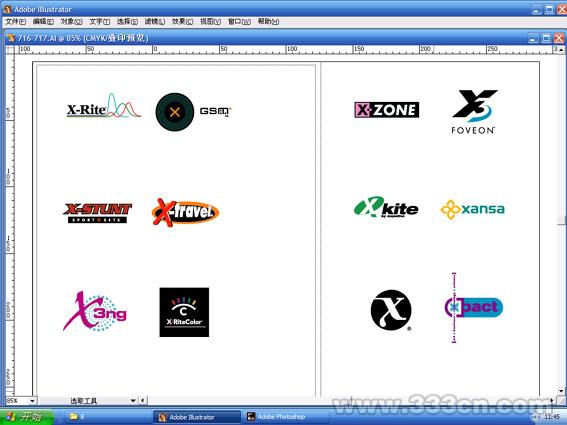Open the 对象(O) menu

click(71, 22)
